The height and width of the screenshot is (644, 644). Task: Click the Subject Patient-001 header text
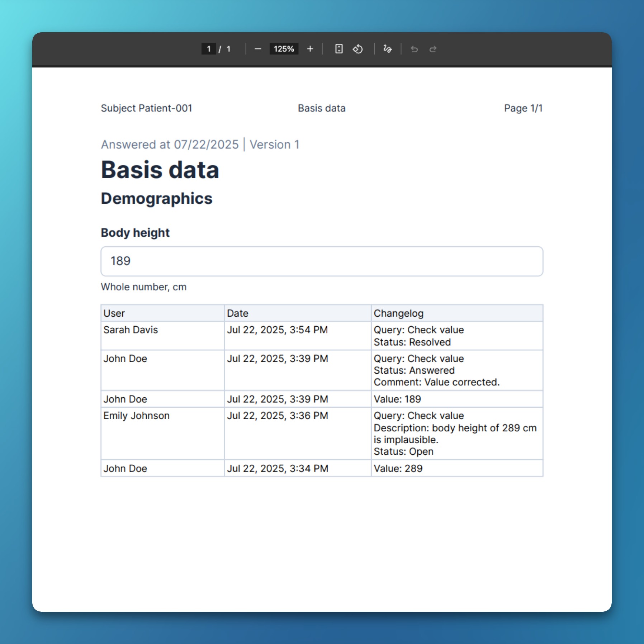pos(146,108)
